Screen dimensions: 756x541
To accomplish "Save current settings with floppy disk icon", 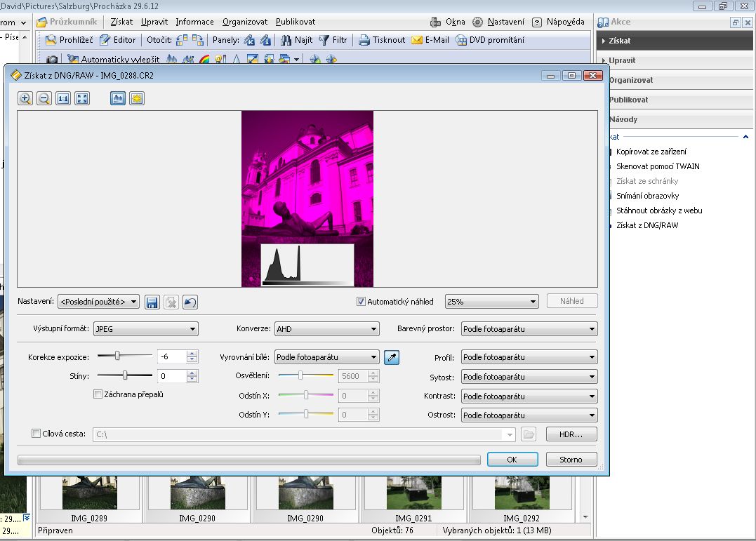I will pos(152,302).
